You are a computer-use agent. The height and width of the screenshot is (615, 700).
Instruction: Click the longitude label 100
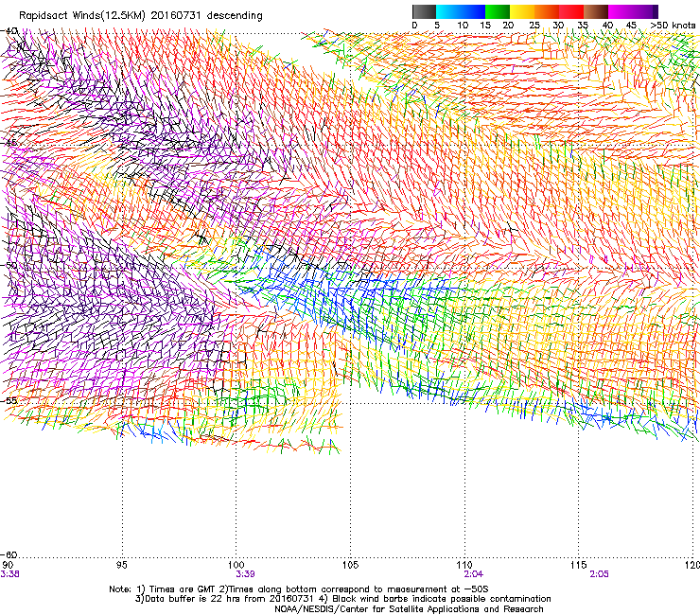pos(236,565)
